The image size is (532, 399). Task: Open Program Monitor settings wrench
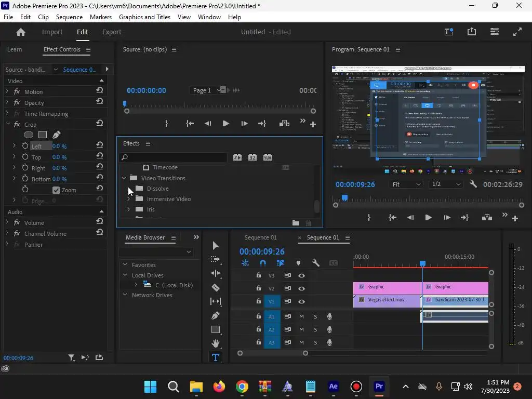473,184
